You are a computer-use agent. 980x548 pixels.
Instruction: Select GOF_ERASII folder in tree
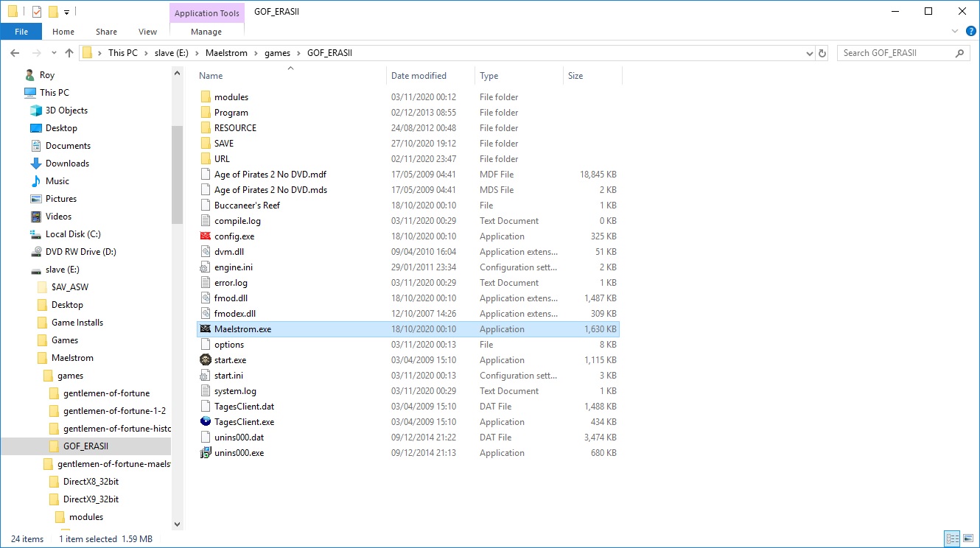pyautogui.click(x=85, y=446)
